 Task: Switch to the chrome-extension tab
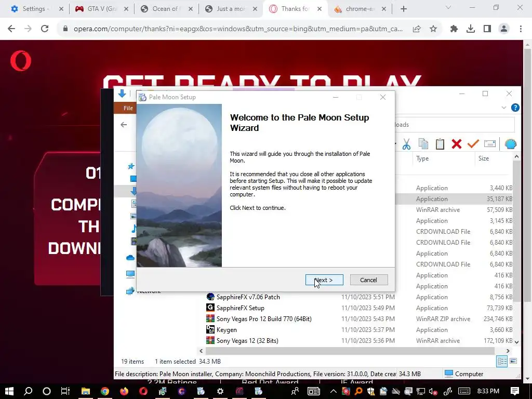(x=360, y=9)
